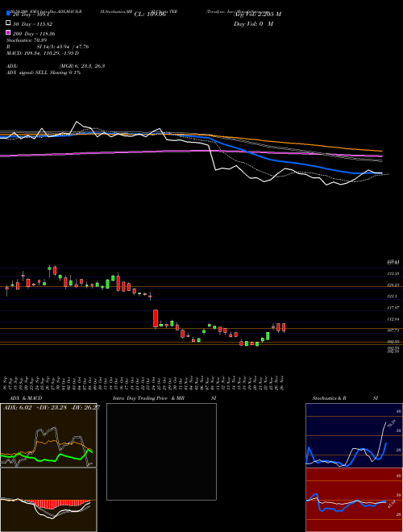Open the ADX indicator chart panel
The height and width of the screenshot is (532, 403).
click(x=48, y=435)
